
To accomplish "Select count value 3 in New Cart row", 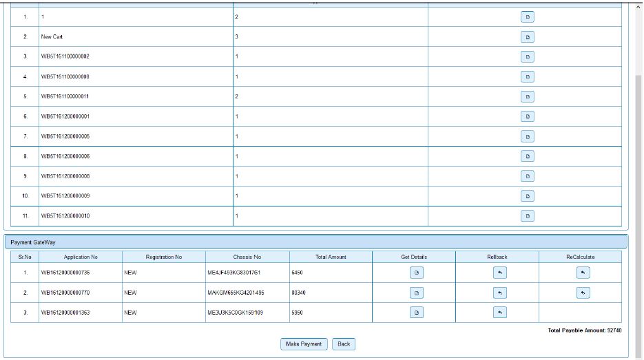I will (236, 36).
